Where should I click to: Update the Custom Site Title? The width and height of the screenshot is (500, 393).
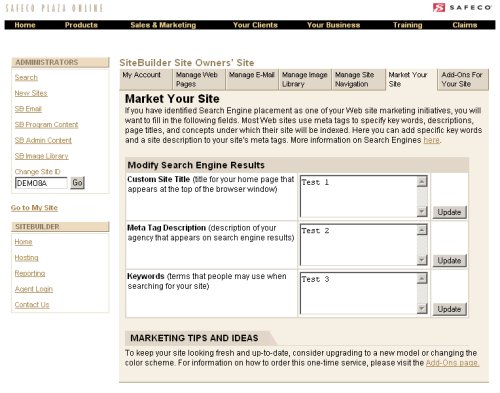pyautogui.click(x=449, y=212)
